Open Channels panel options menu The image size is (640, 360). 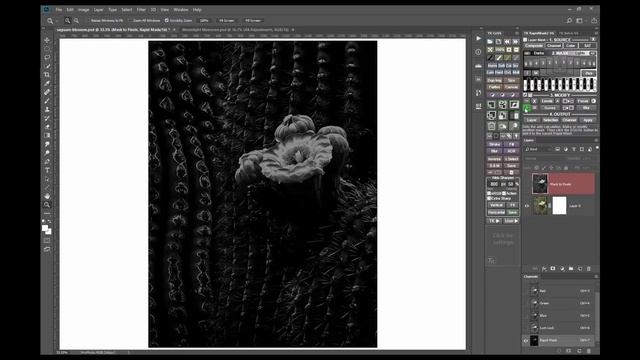(596, 276)
